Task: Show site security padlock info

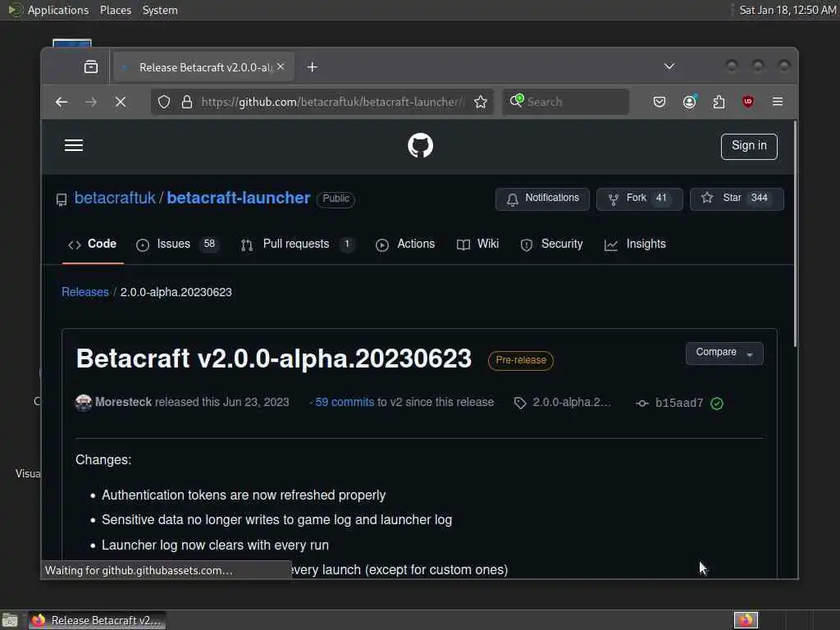Action: tap(187, 102)
